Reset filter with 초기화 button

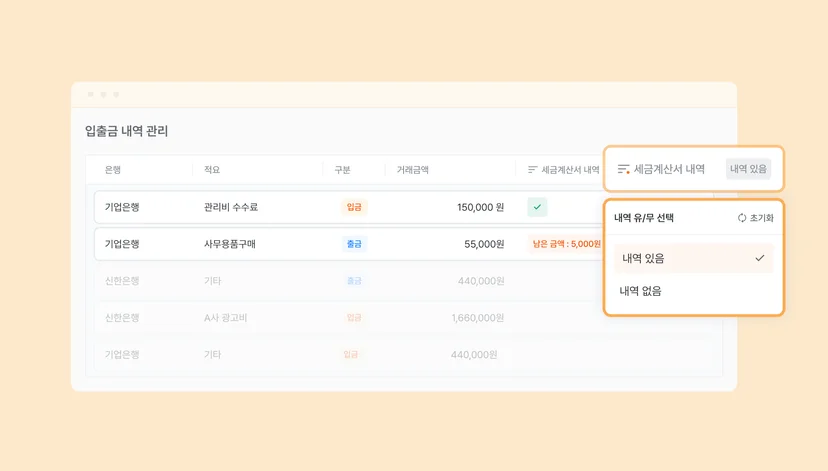[x=755, y=218]
